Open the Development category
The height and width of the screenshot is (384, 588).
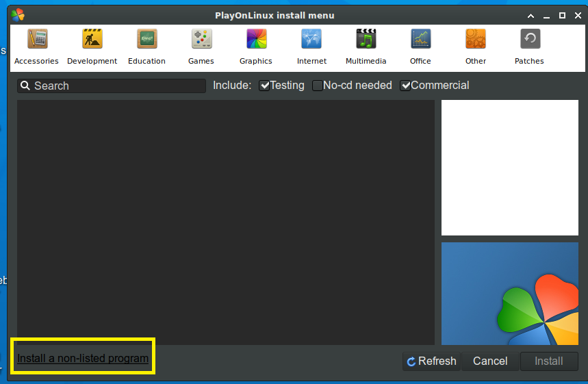pyautogui.click(x=92, y=47)
